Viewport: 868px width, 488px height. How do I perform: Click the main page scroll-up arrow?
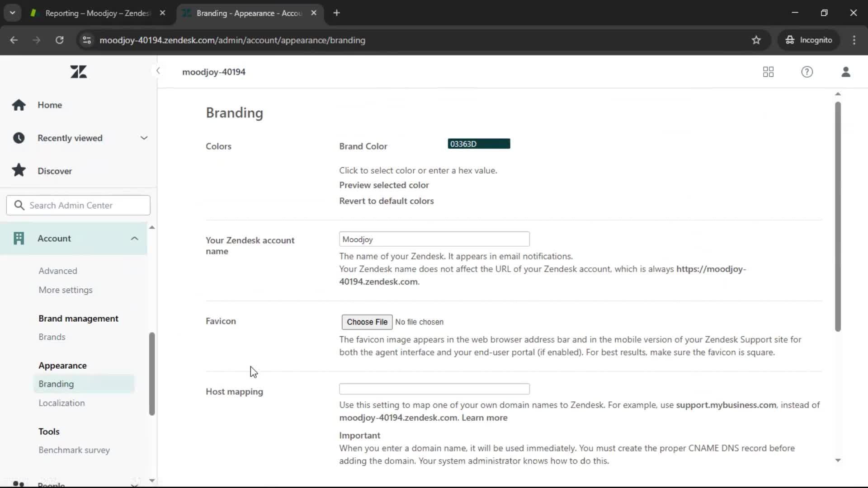coord(838,94)
